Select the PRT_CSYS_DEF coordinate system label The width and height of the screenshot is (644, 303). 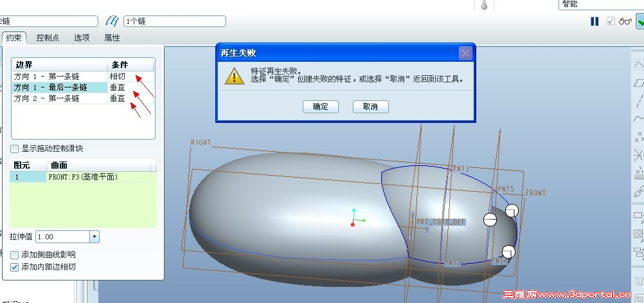[441, 221]
